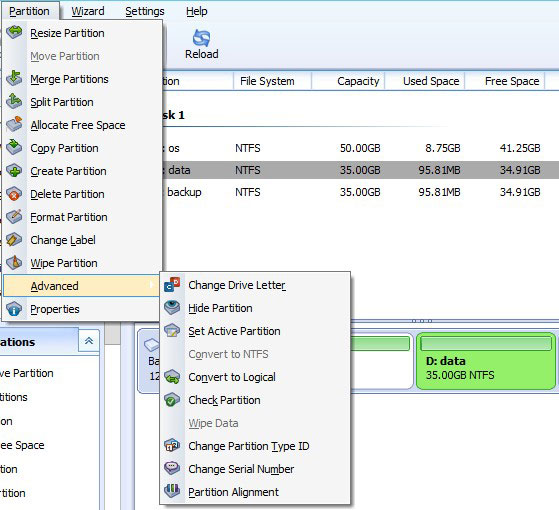Choose Split Partition menu entry

[83, 102]
